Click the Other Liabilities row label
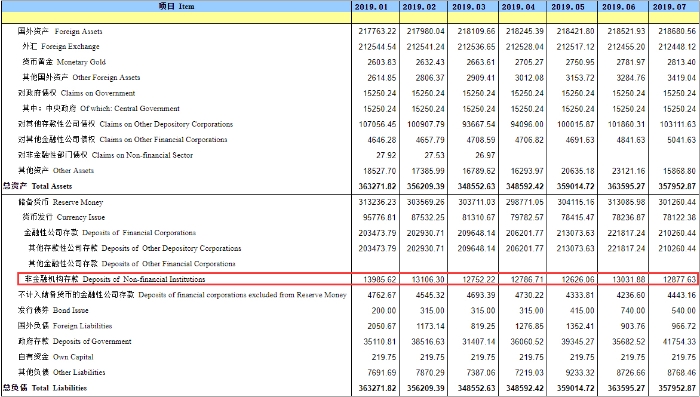This screenshot has width=700, height=397. point(62,372)
